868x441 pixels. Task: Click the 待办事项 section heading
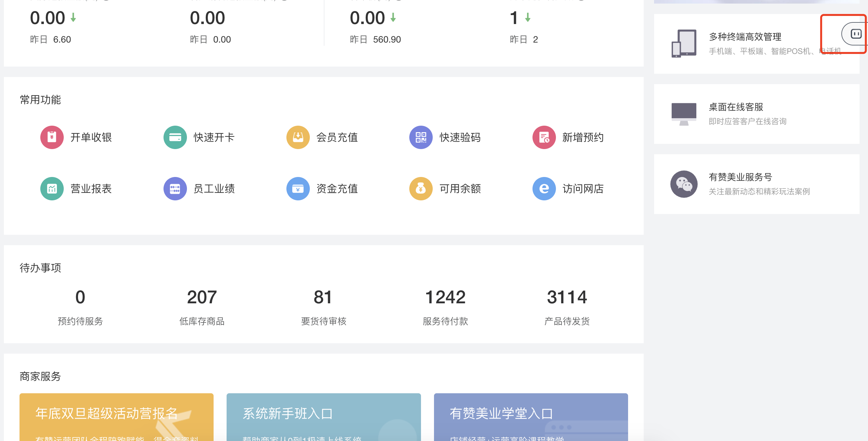40,268
